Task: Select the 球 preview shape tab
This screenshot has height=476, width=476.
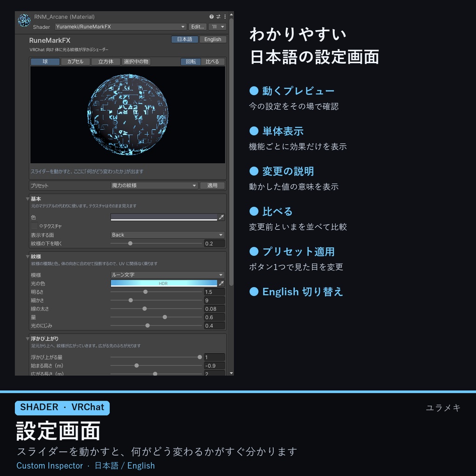Action: point(45,62)
